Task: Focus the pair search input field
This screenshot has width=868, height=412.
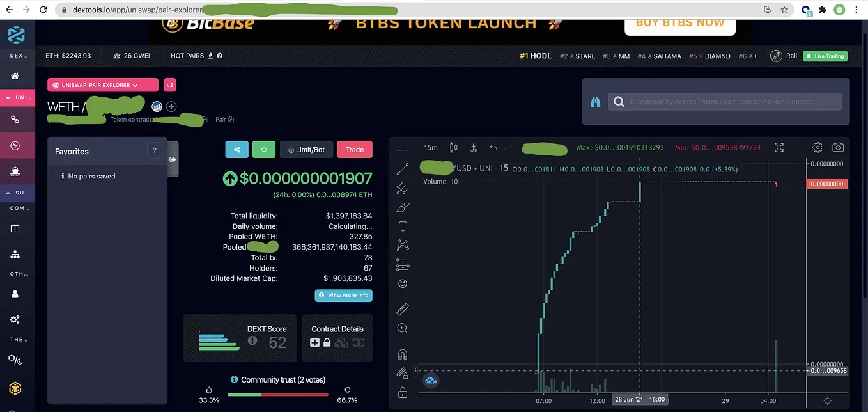Action: point(725,102)
